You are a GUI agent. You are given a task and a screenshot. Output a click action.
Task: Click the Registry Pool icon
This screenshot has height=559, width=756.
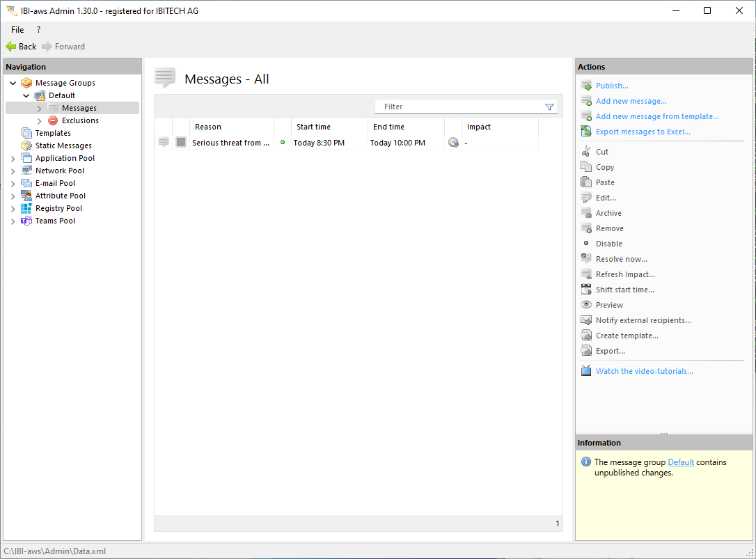pos(26,208)
